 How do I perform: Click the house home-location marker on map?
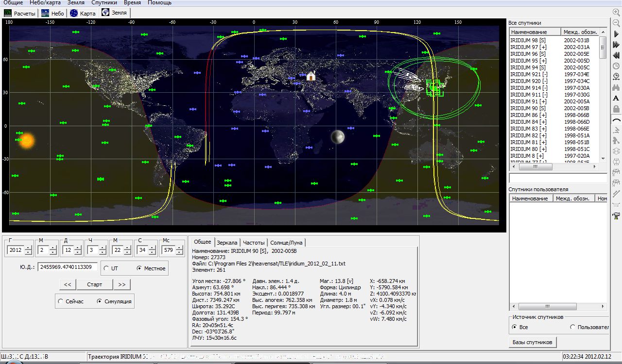(x=311, y=76)
